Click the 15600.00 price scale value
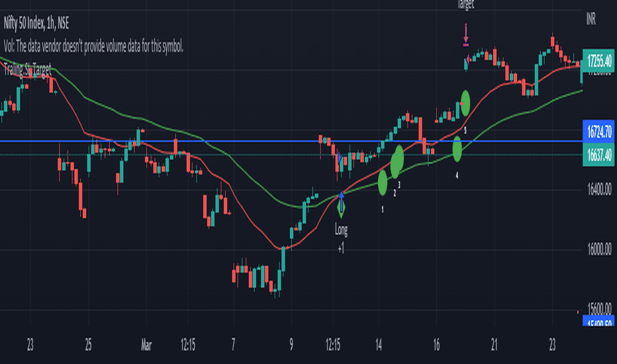 (599, 308)
